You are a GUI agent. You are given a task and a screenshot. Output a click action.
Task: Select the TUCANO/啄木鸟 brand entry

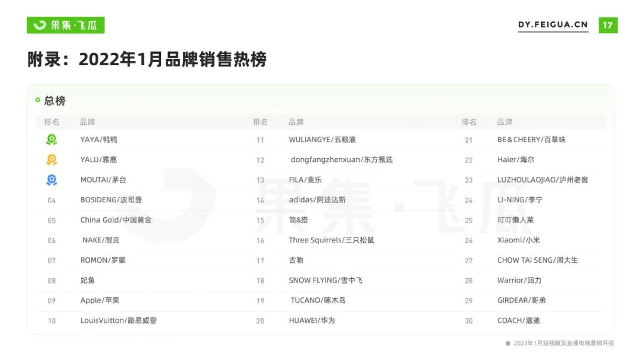tap(318, 300)
